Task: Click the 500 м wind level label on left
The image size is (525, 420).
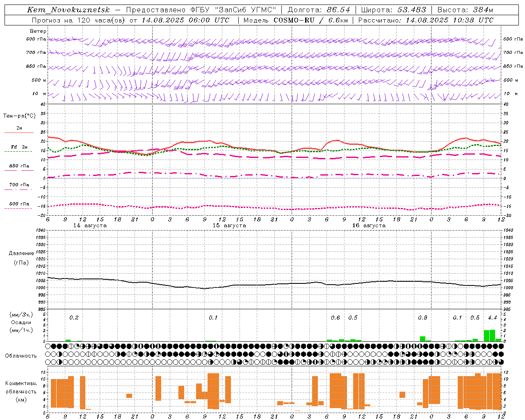Action: click(39, 80)
